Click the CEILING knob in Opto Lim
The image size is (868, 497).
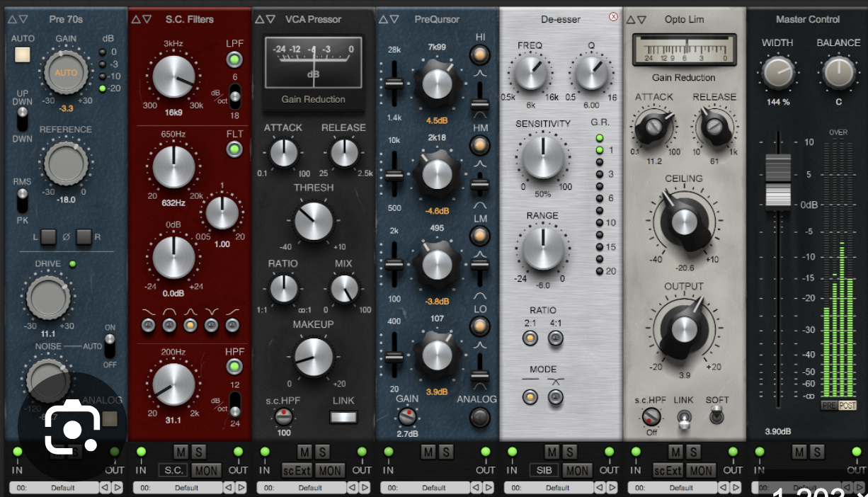tap(684, 222)
